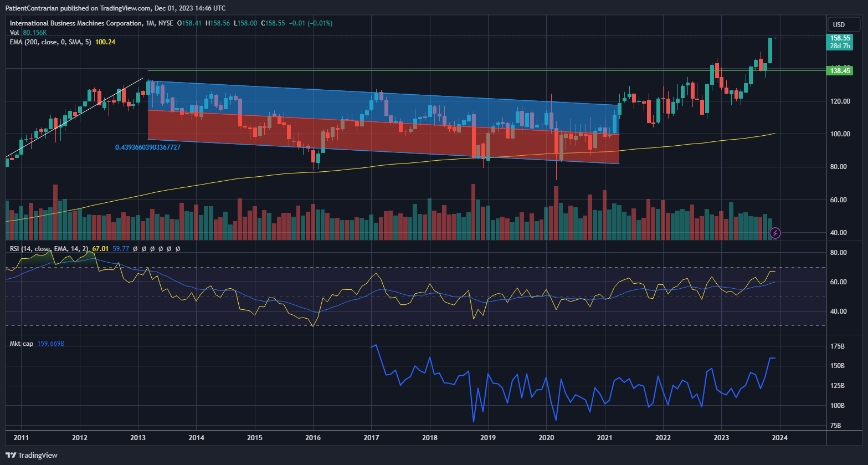
Task: Click the change value −0.01 (−0.01%)
Action: tap(311, 23)
